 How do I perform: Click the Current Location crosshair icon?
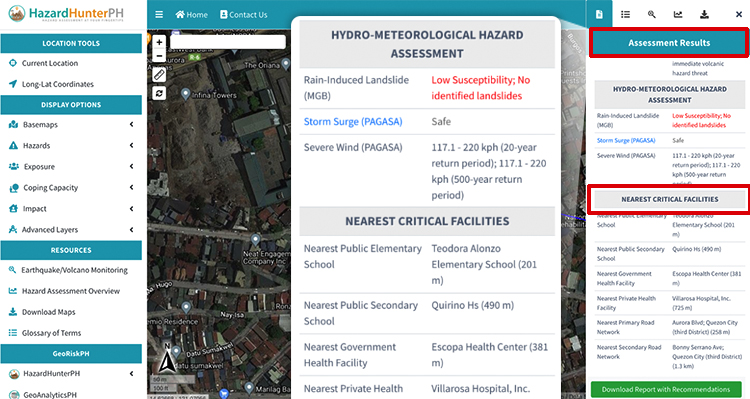tap(13, 63)
